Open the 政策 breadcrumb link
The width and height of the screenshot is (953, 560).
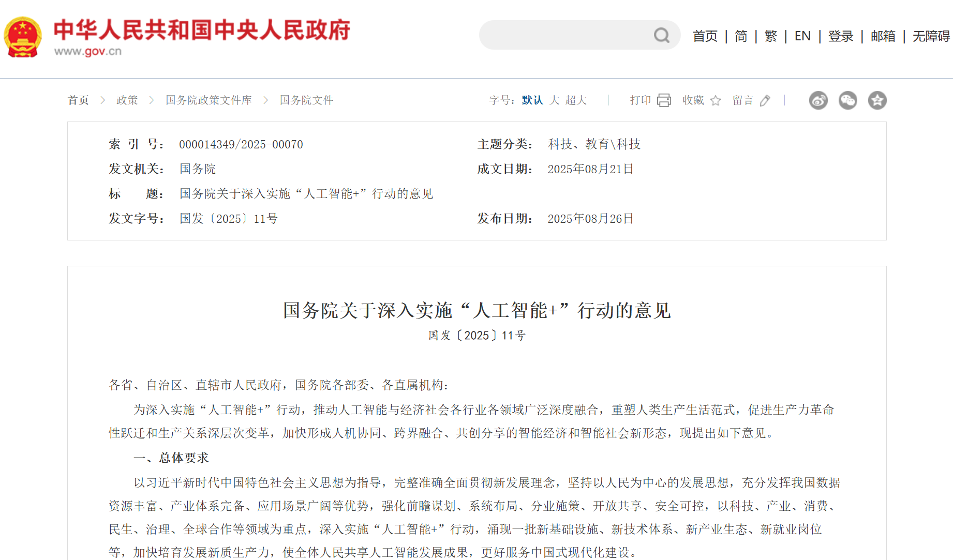pos(127,100)
